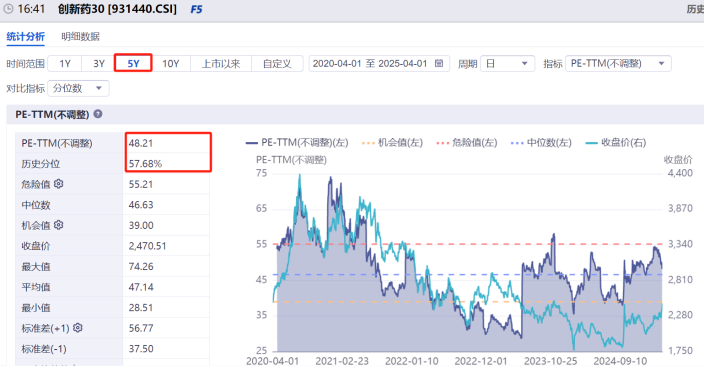This screenshot has width=704, height=367.
Task: Click the 中位数 value 46.63
Action: pyautogui.click(x=141, y=205)
